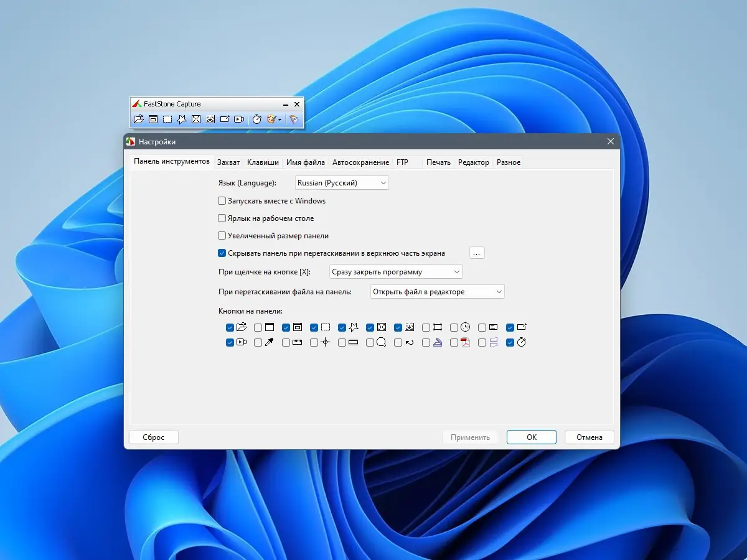Image resolution: width=747 pixels, height=560 pixels.
Task: Open file icon in FastStone Capture toolbar
Action: click(x=138, y=119)
